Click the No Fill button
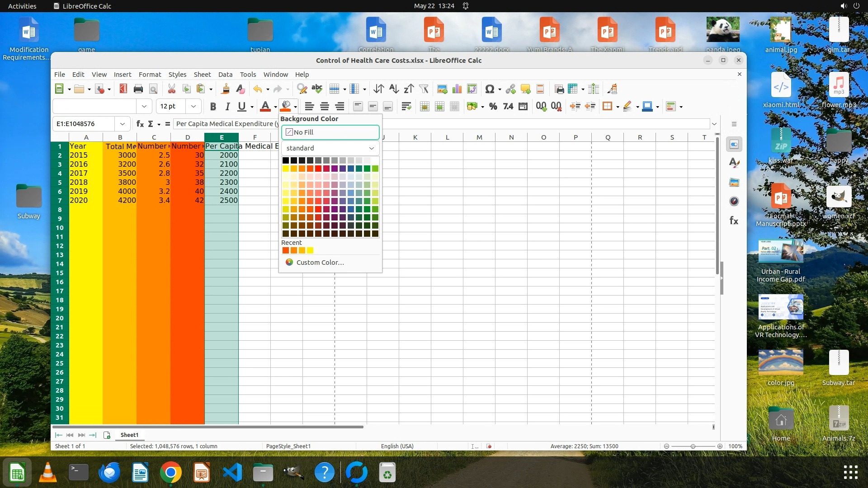868x488 pixels. pyautogui.click(x=330, y=132)
